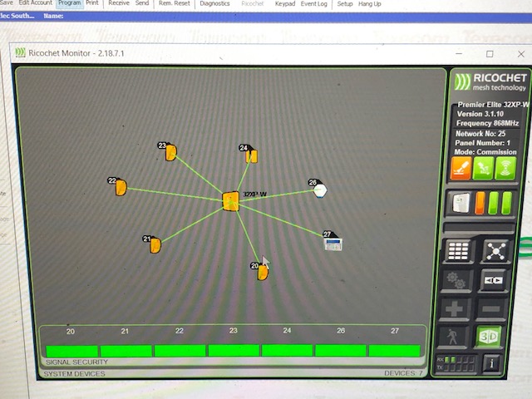Select device 21 node on map
532x399 pixels.
pos(155,245)
